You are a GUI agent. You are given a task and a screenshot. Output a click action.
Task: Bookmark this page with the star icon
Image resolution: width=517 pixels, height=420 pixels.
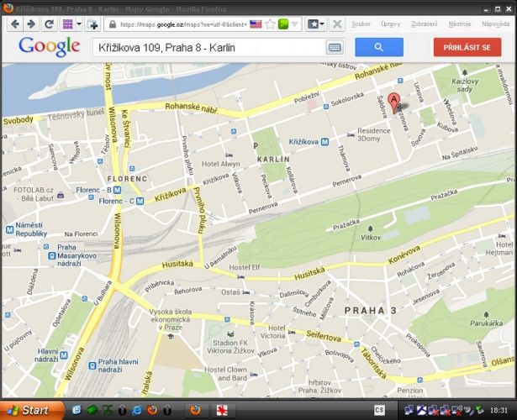[x=270, y=24]
